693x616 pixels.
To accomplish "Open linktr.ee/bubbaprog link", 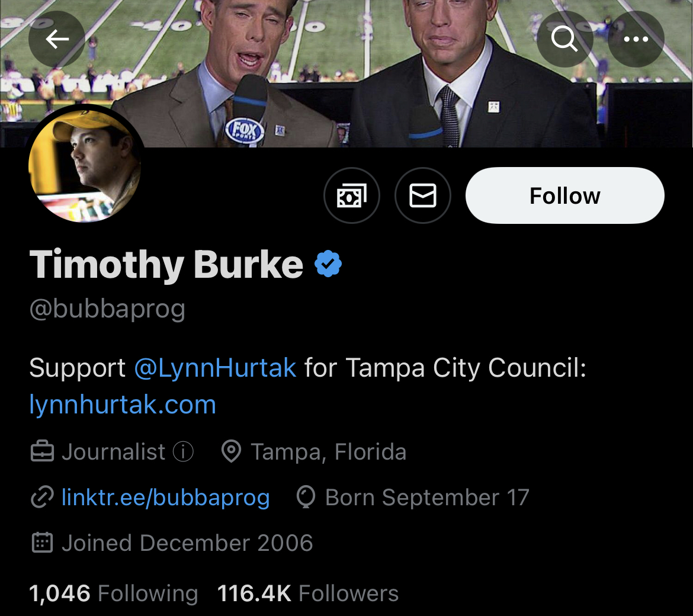I will tap(166, 497).
